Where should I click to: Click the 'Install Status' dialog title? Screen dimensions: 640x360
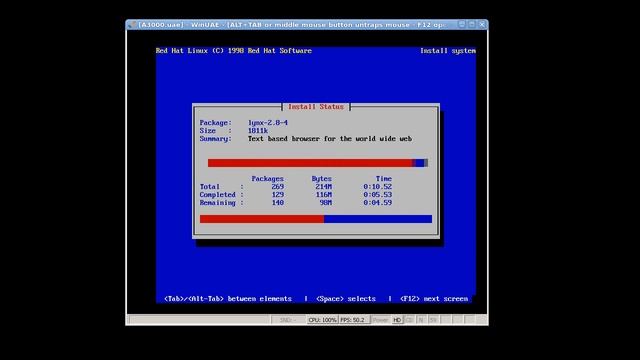click(x=316, y=107)
